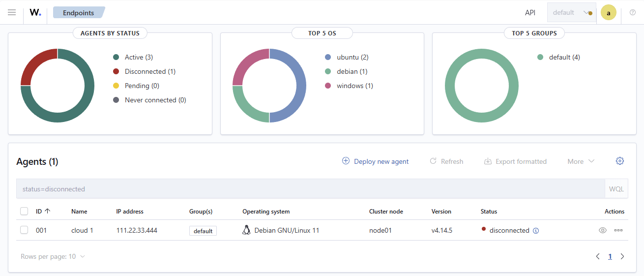Open the Endpoints breadcrumb tab
Image resolution: width=644 pixels, height=276 pixels.
79,13
